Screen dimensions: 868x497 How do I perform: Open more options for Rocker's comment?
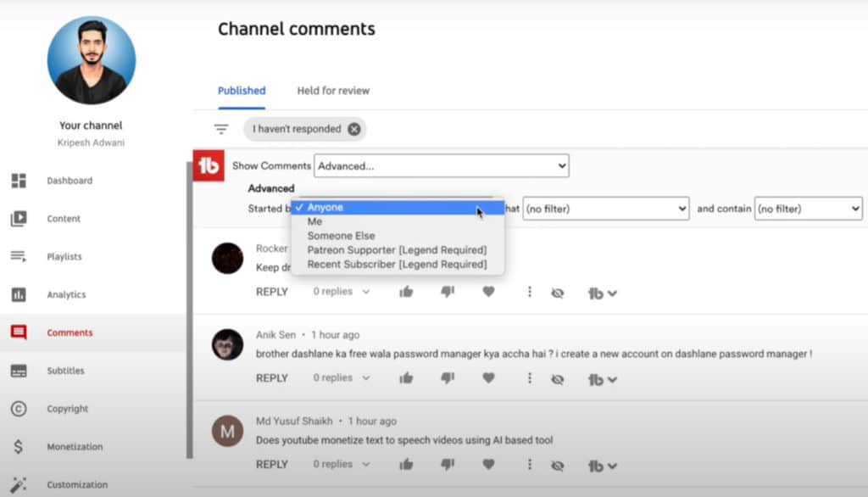click(529, 292)
